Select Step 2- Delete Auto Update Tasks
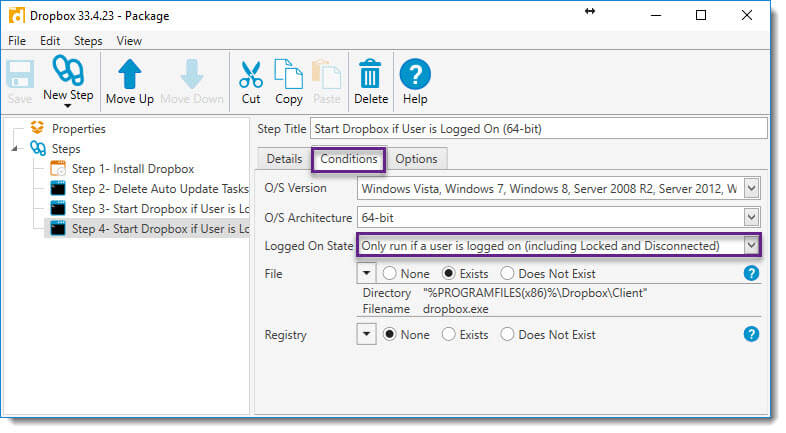 click(x=160, y=189)
